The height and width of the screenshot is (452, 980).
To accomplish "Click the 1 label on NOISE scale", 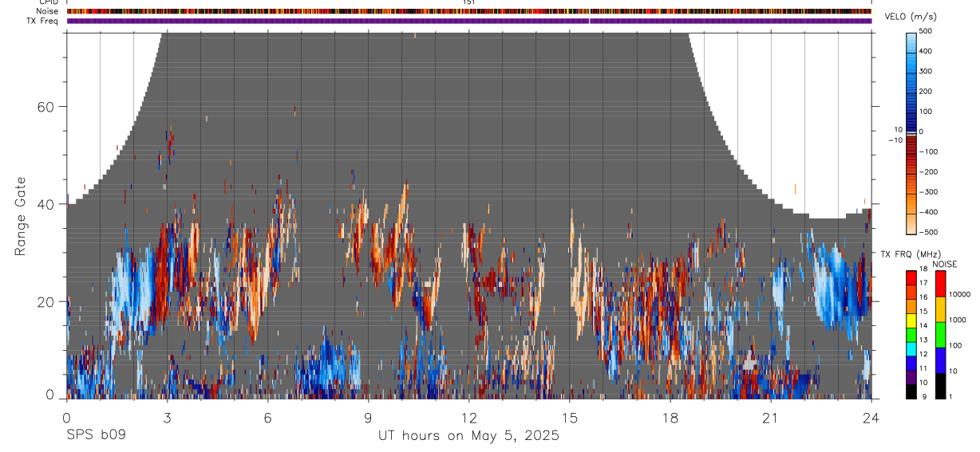I will pyautogui.click(x=952, y=397).
